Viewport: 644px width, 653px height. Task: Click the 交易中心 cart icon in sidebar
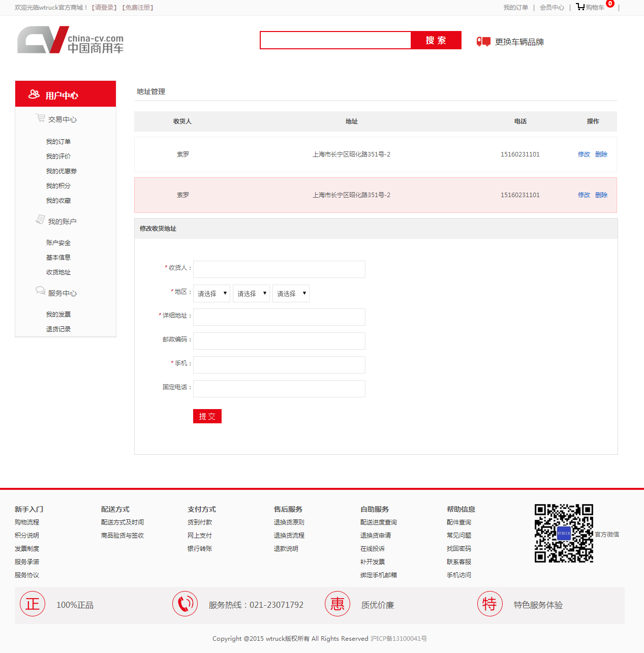(40, 118)
